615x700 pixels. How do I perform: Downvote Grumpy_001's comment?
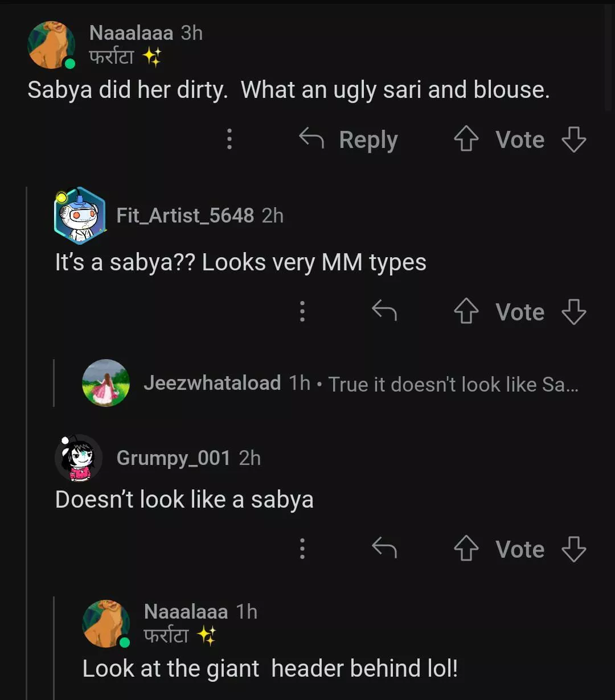point(573,549)
